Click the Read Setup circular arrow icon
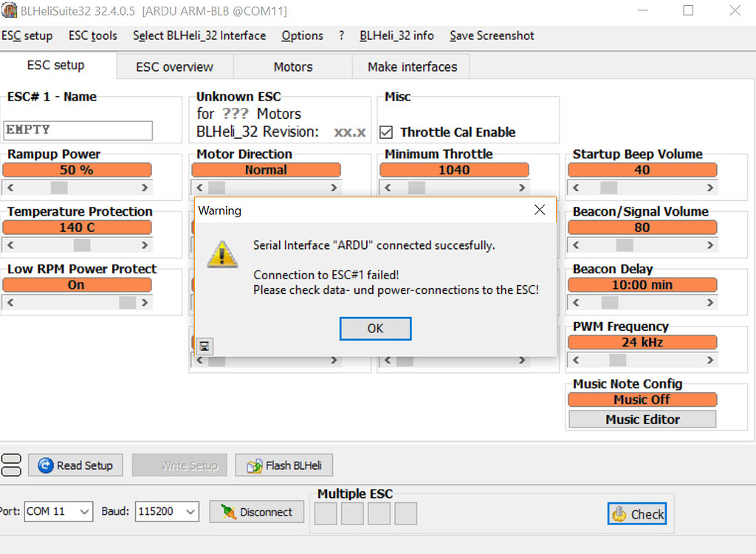Image resolution: width=756 pixels, height=554 pixels. pos(46,465)
